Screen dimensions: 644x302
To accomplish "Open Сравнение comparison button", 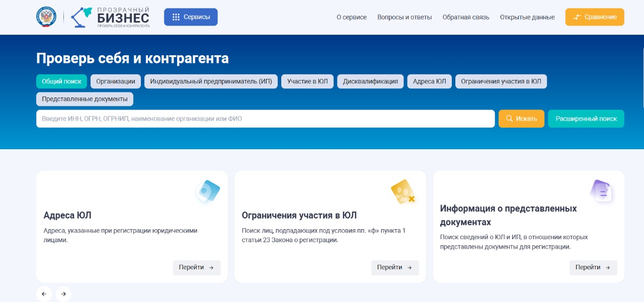I will (x=594, y=17).
